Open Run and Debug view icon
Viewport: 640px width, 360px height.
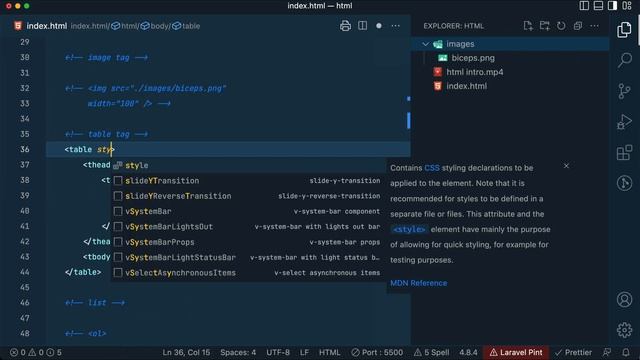[x=624, y=122]
